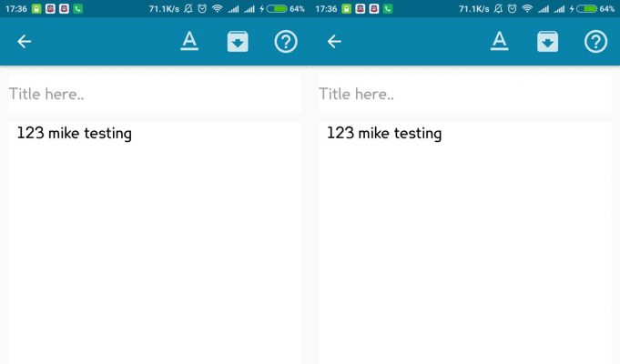
Task: Tap the archive/save icon in left screen
Action: (238, 42)
